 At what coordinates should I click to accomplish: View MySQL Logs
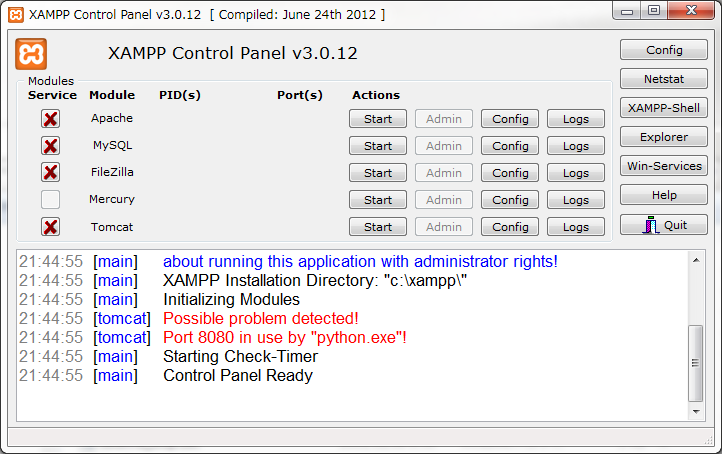coord(576,146)
